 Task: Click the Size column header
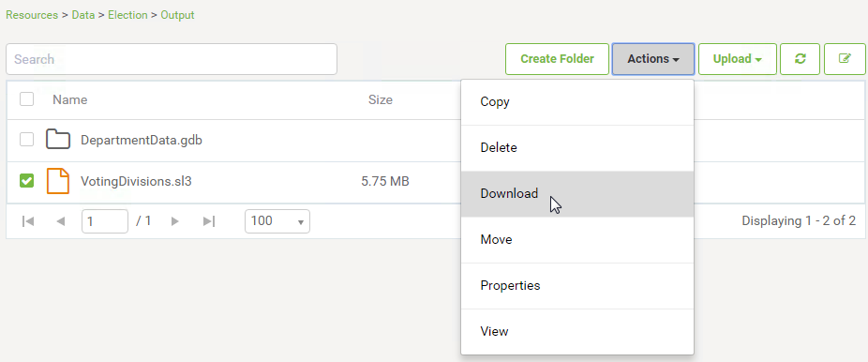click(x=381, y=99)
